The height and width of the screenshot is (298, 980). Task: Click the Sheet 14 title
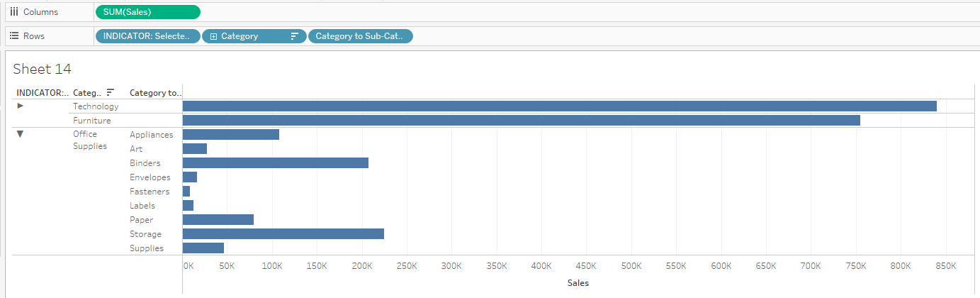pos(43,69)
